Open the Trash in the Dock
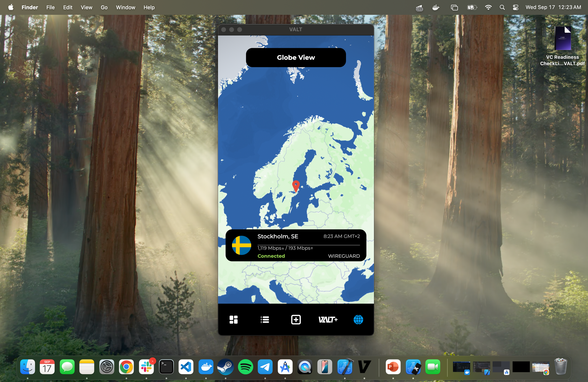Screen dimensions: 588x382 [x=561, y=366]
